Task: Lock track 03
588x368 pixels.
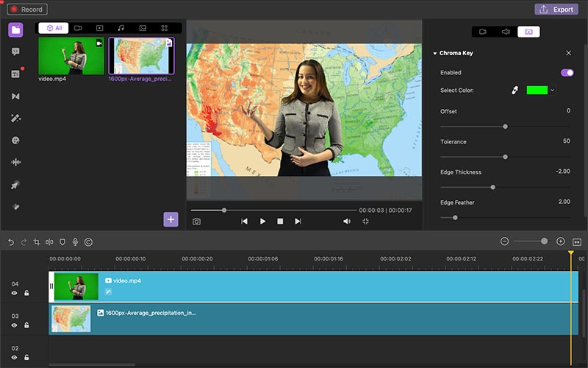Action: click(26, 325)
